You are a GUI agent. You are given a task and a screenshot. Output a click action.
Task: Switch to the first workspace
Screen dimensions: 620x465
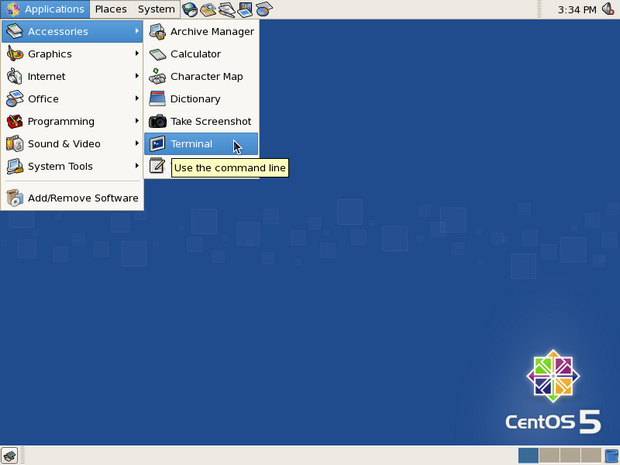[528, 456]
